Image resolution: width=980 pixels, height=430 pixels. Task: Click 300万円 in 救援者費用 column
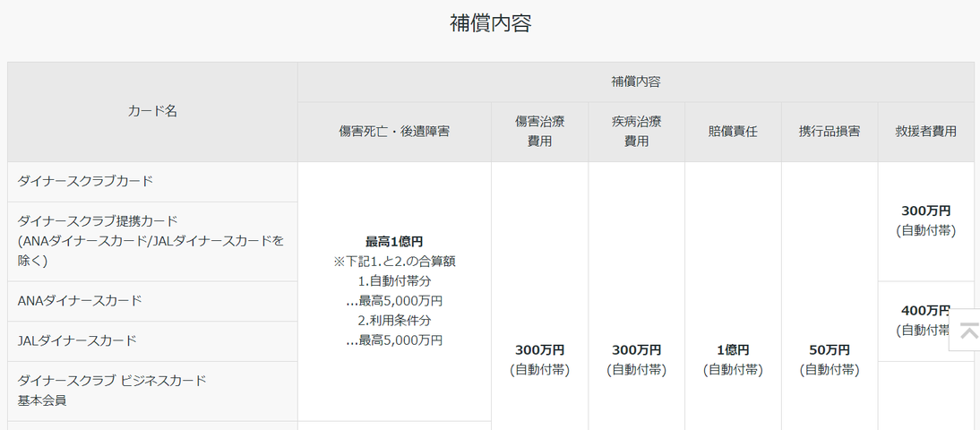pyautogui.click(x=925, y=211)
